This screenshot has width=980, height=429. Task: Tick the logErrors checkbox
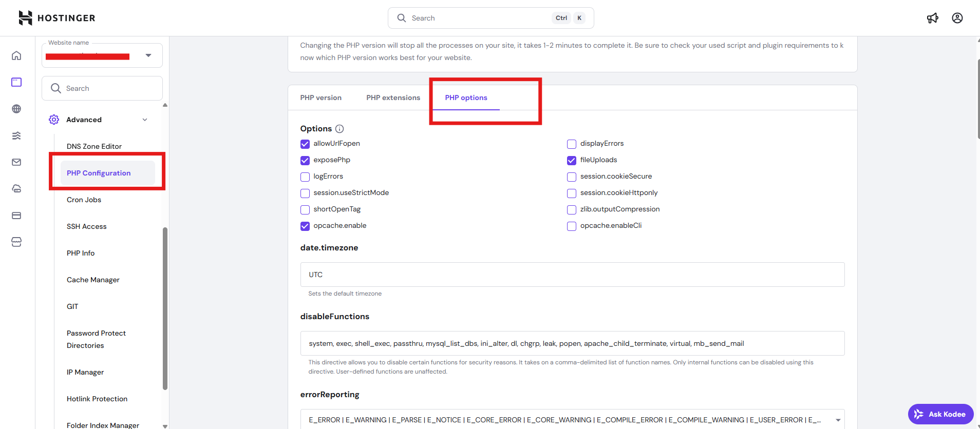tap(305, 177)
